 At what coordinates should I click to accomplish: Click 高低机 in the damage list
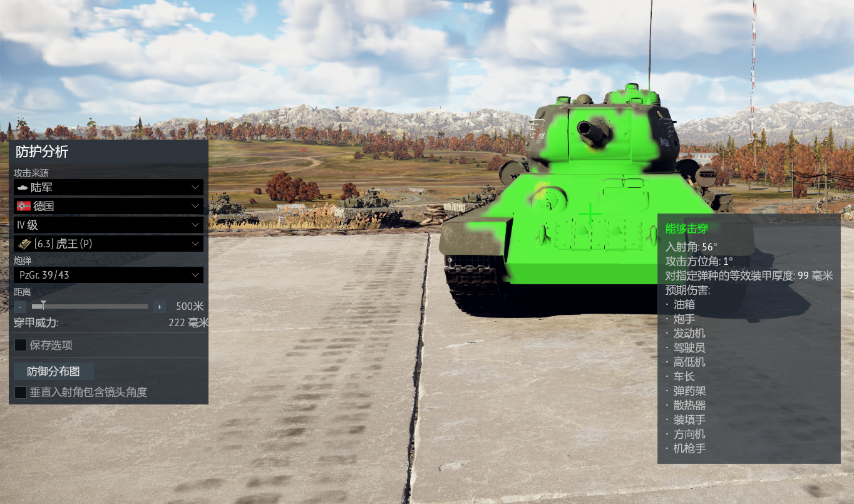689,363
